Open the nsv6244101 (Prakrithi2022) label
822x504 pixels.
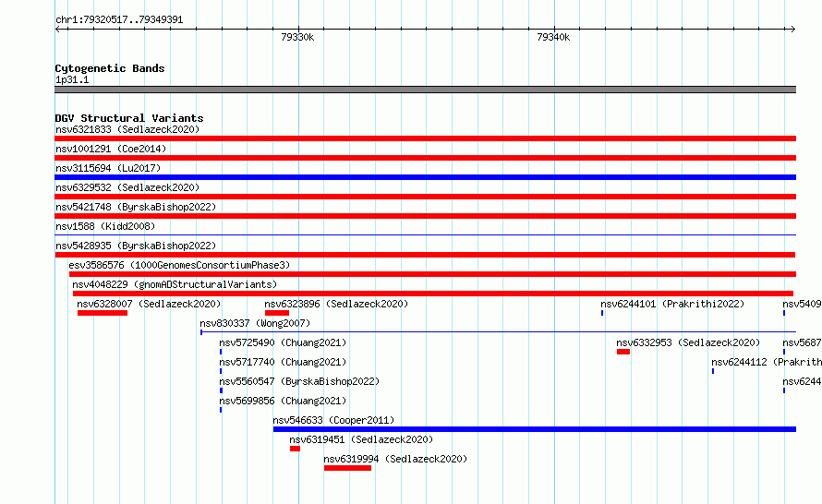(672, 304)
